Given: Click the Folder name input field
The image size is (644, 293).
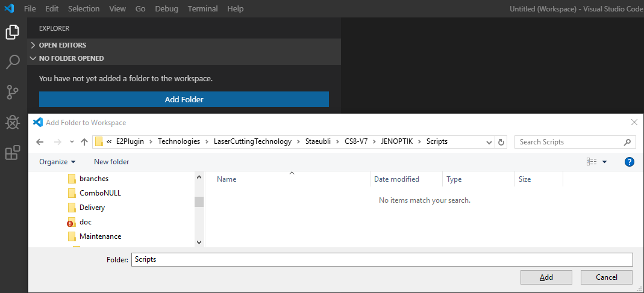Looking at the screenshot, I should coord(382,259).
